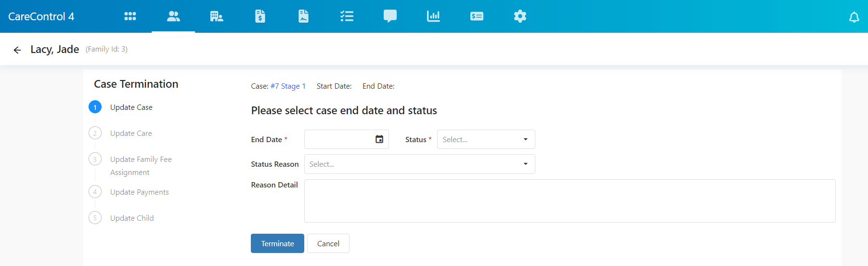Open the reports bar chart icon
868x266 pixels.
[x=433, y=16]
